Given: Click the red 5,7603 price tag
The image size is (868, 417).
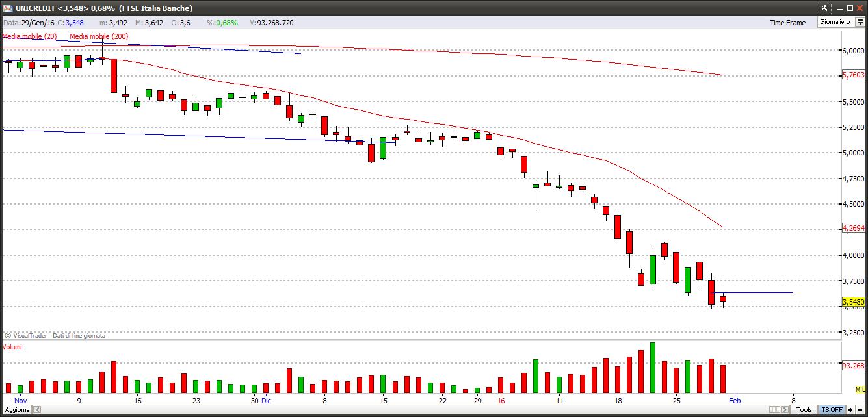Looking at the screenshot, I should point(853,75).
